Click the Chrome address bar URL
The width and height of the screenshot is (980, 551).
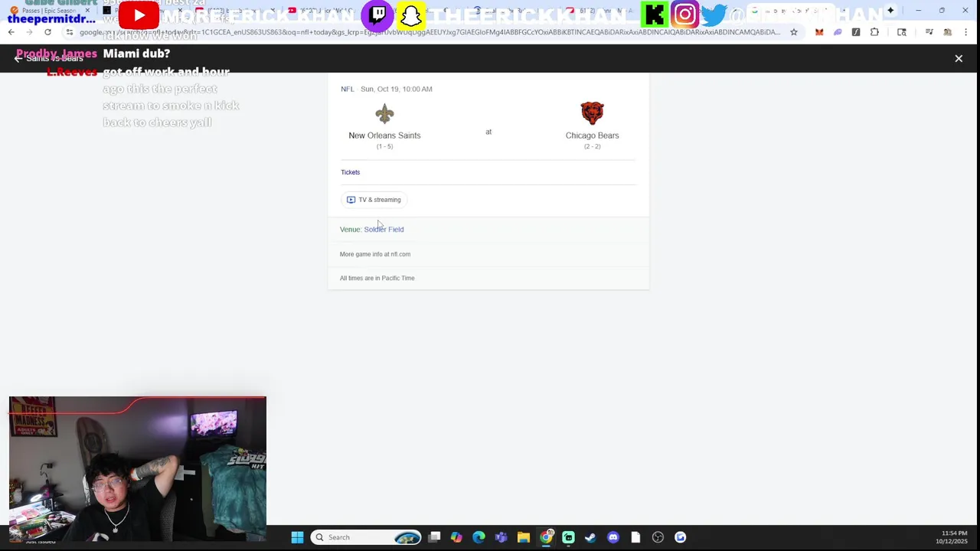click(x=430, y=32)
